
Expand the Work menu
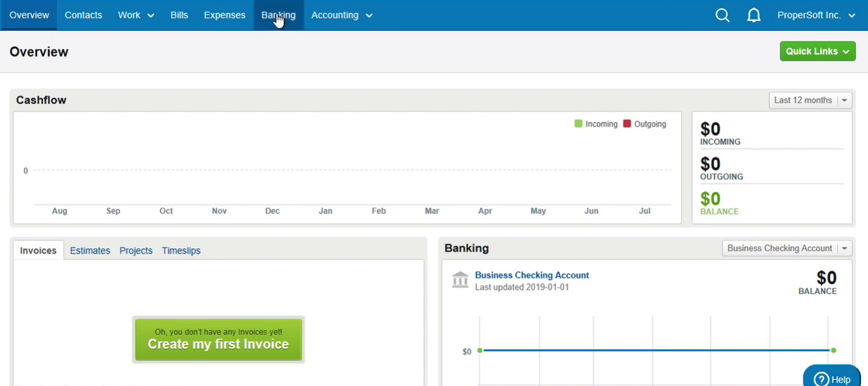coord(136,15)
